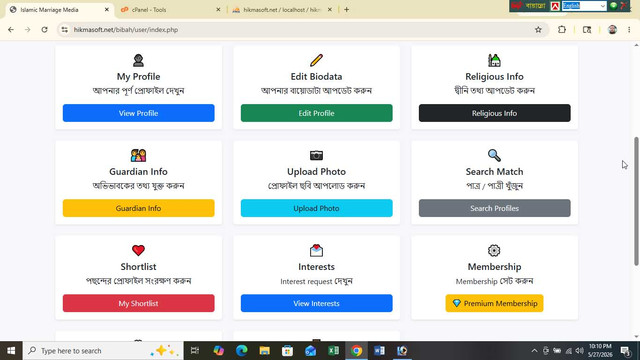The height and width of the screenshot is (360, 640).
Task: Open Task View on taskbar
Action: (x=195, y=351)
